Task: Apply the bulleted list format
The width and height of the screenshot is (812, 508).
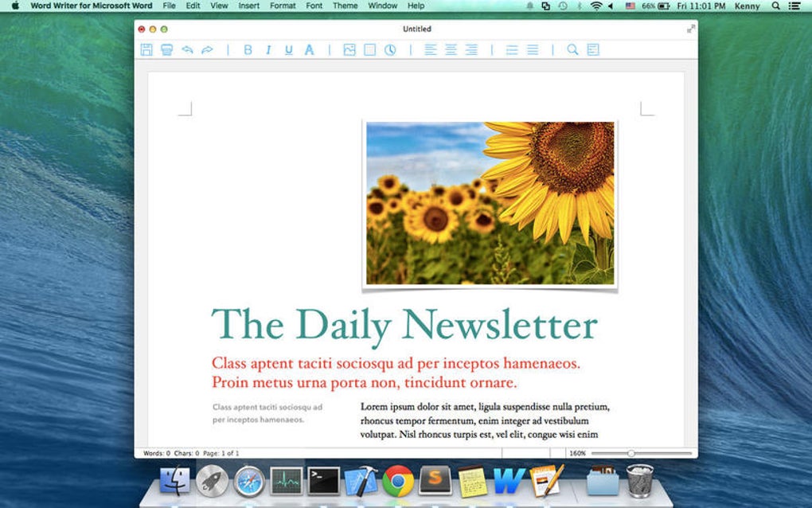Action: coord(512,49)
